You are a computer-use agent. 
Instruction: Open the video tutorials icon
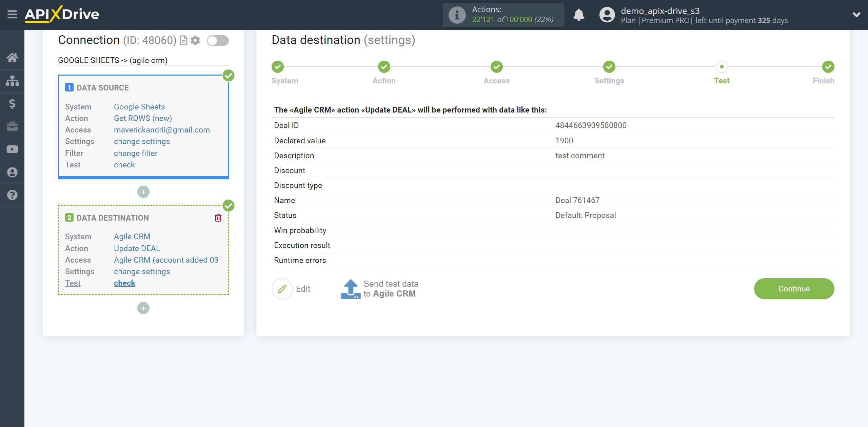click(12, 149)
